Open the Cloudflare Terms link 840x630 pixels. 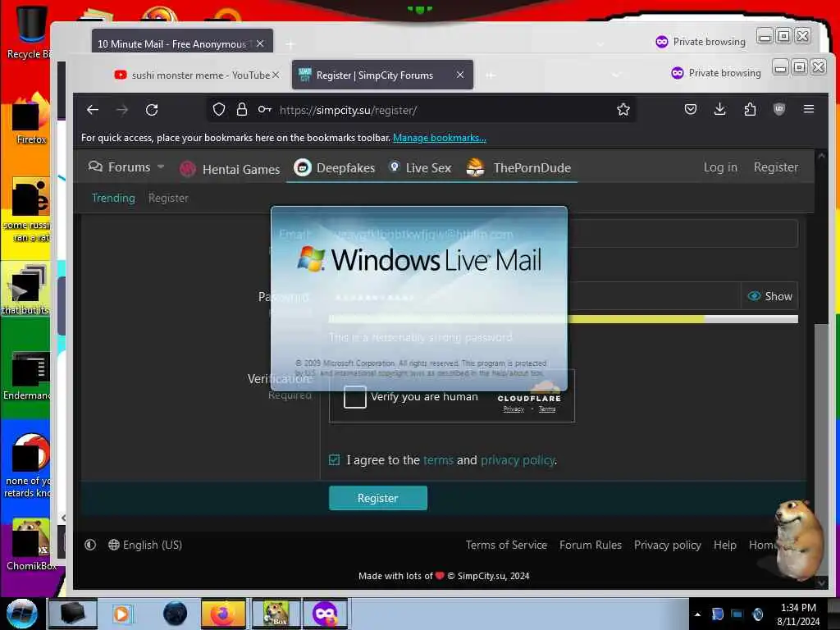point(547,409)
